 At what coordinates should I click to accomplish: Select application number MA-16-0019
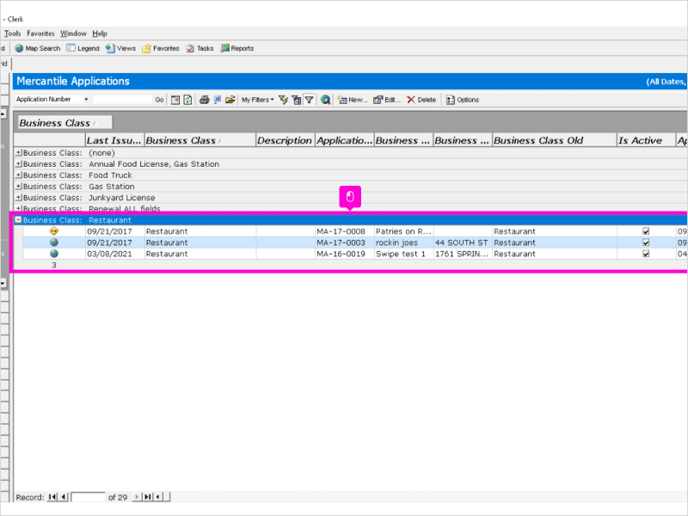click(341, 254)
